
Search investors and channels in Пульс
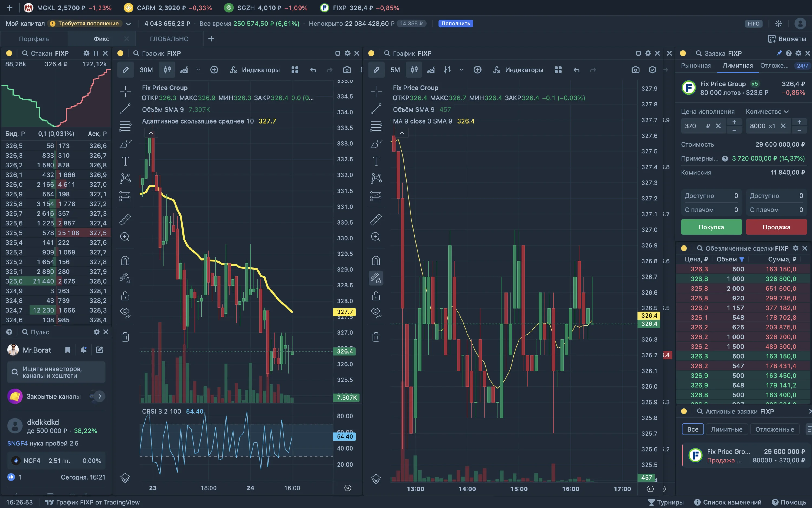point(56,372)
